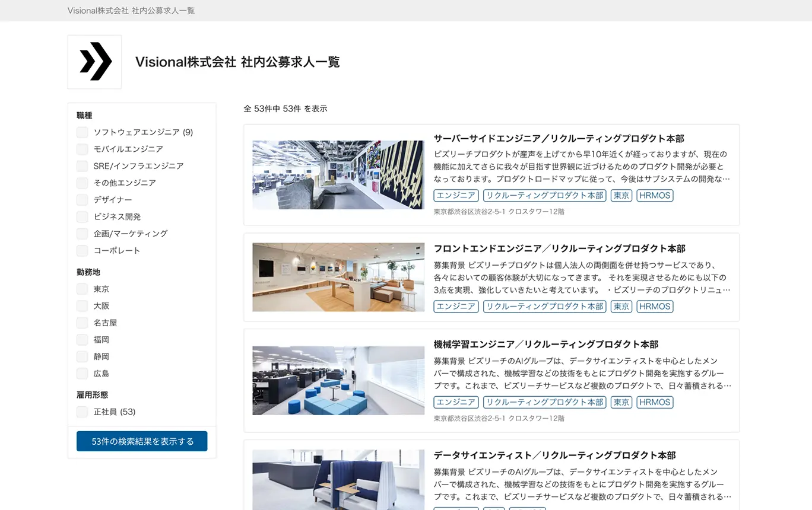Tick the ビジネス開発 checkbox
The image size is (812, 510).
(82, 216)
